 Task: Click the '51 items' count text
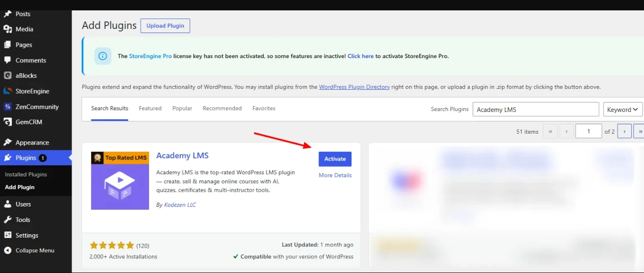click(x=527, y=132)
